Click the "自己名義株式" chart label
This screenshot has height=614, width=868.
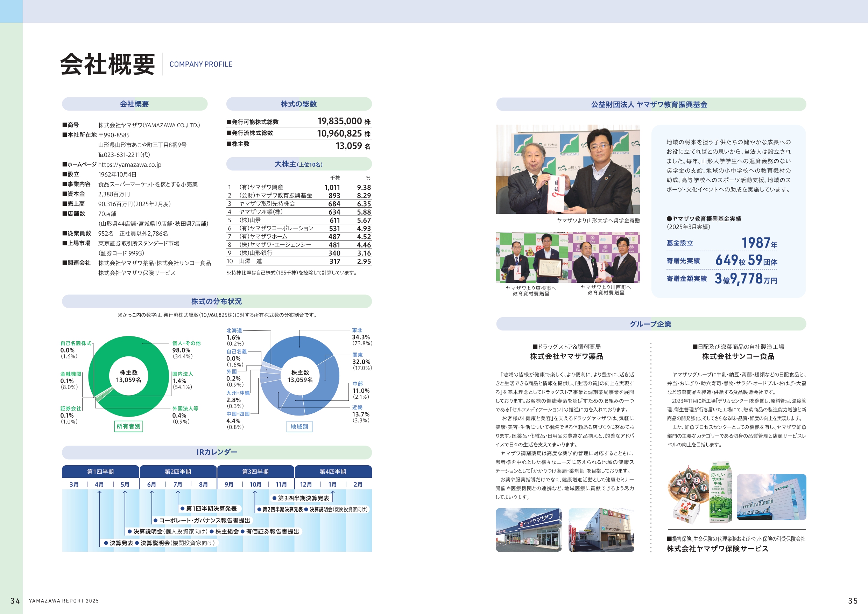point(76,343)
